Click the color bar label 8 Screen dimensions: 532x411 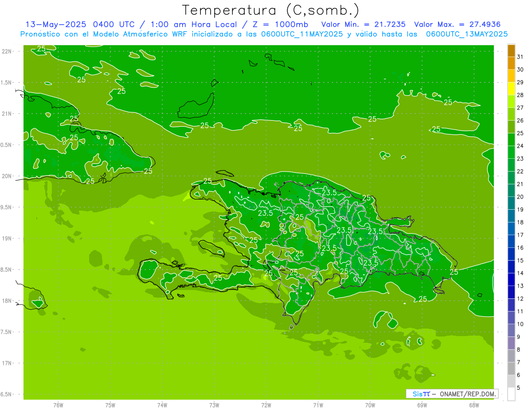point(519,350)
